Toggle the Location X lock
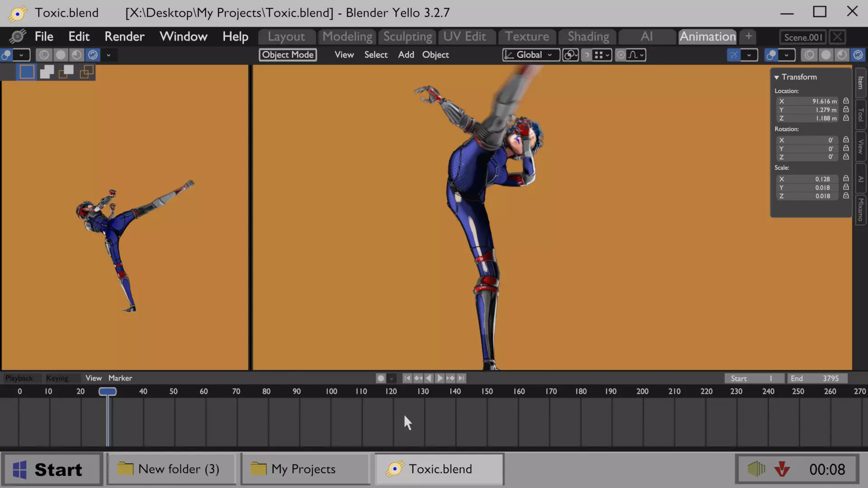 (846, 101)
